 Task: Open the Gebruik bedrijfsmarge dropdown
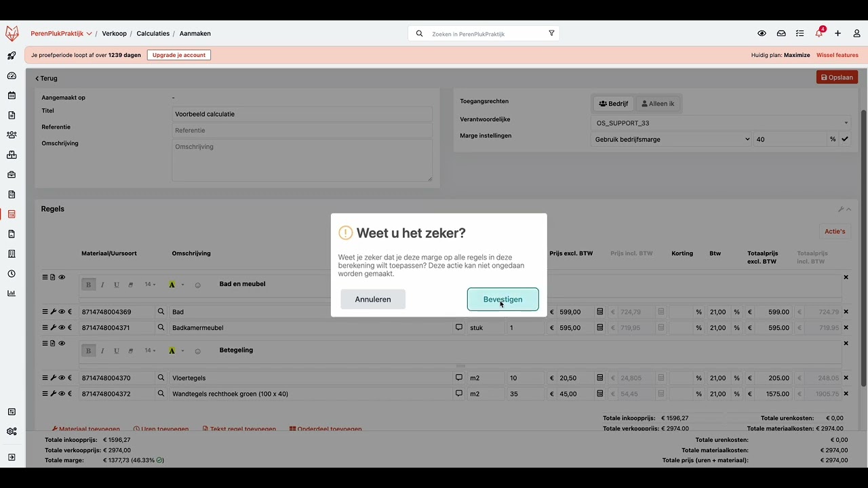[x=671, y=140]
